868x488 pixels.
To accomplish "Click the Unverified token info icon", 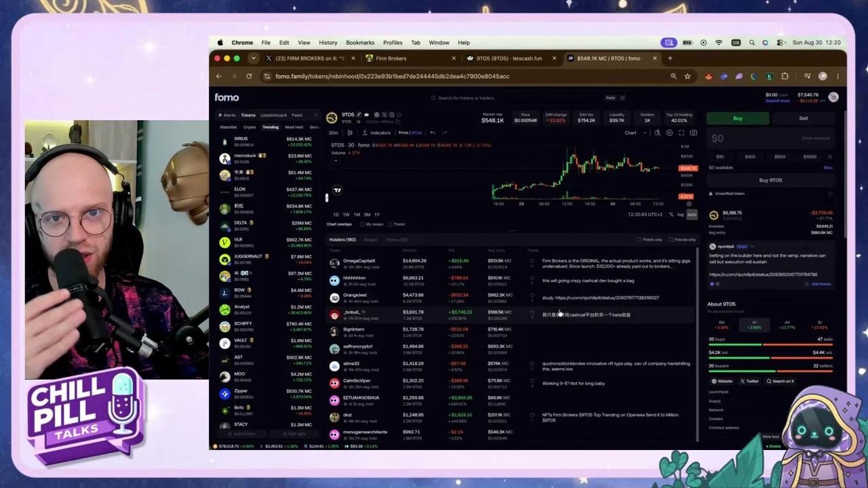I will pyautogui.click(x=830, y=194).
